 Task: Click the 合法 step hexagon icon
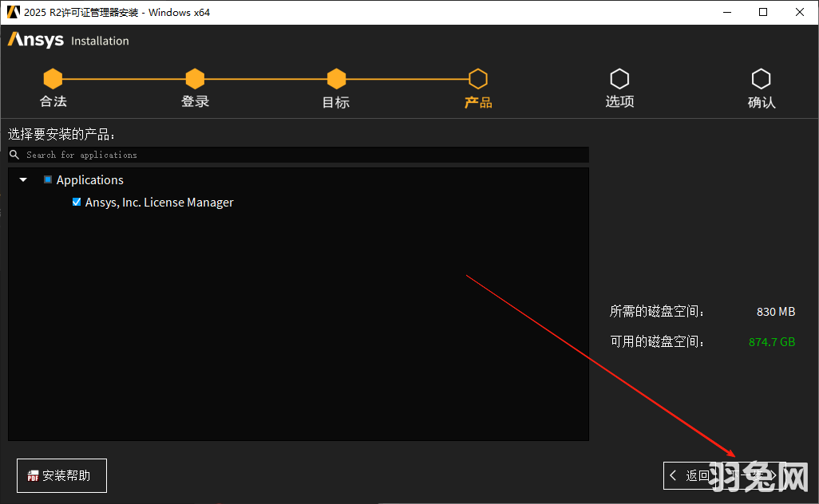pos(53,79)
